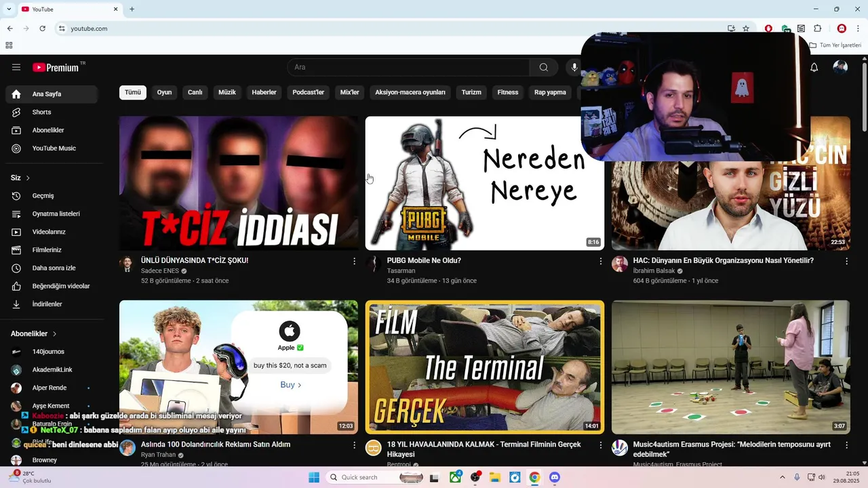Select the Tümü filter chip

tap(133, 92)
